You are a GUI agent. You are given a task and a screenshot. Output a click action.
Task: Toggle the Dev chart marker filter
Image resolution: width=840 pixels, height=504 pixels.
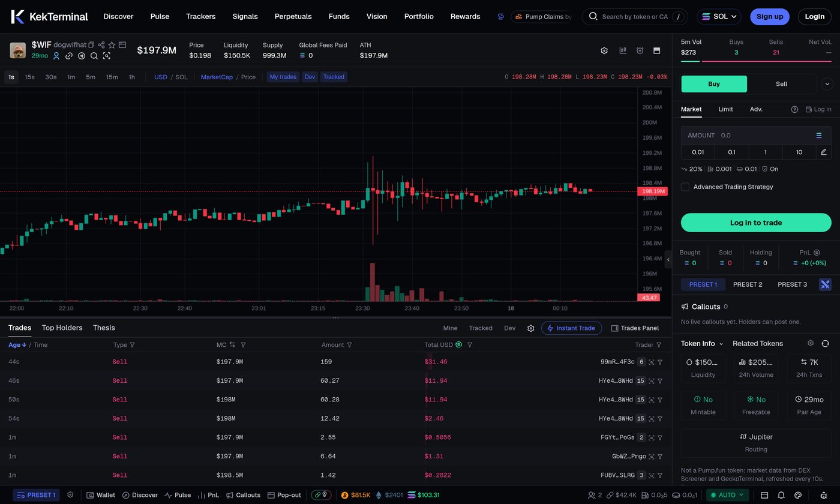tap(310, 77)
